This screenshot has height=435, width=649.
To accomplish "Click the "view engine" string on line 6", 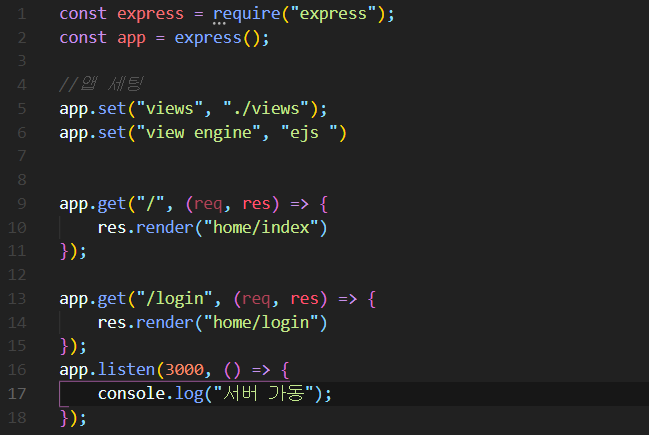I will point(198,133).
